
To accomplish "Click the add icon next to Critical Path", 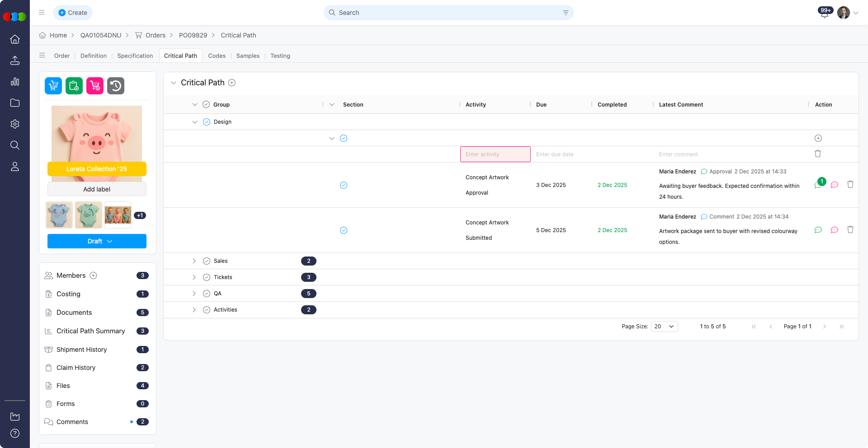I will pyautogui.click(x=232, y=83).
